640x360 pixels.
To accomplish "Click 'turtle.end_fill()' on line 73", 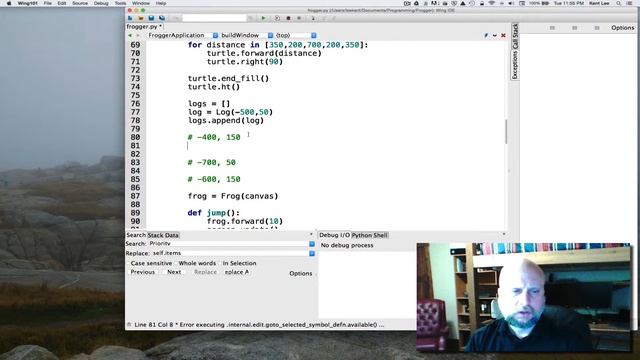I will 229,78.
